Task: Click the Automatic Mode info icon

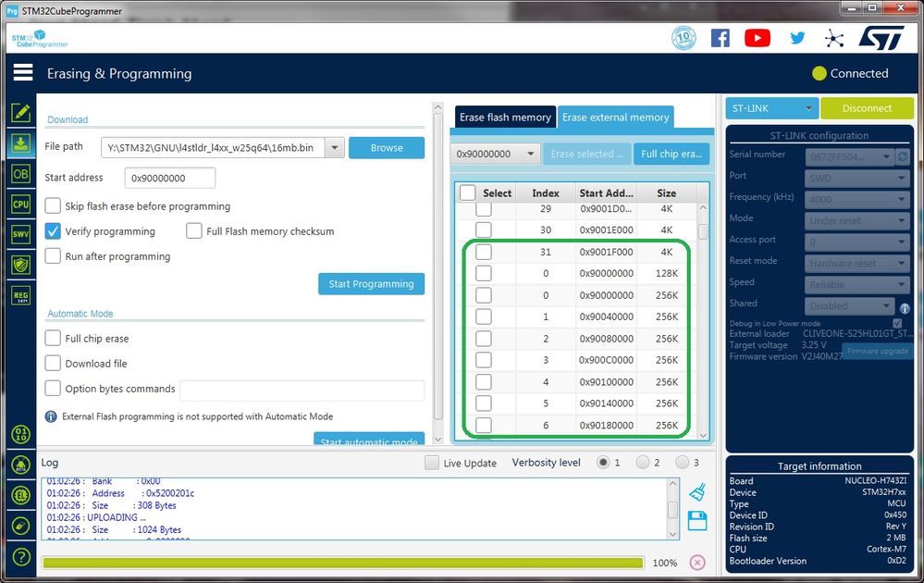Action: pyautogui.click(x=51, y=416)
